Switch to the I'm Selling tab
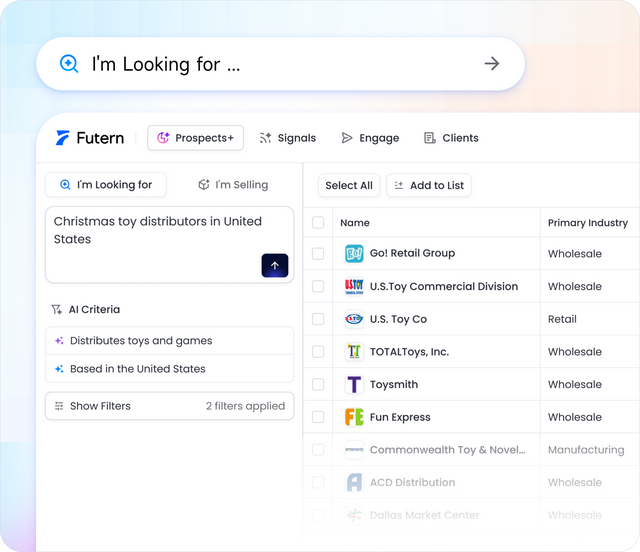The height and width of the screenshot is (552, 640). pos(233,185)
